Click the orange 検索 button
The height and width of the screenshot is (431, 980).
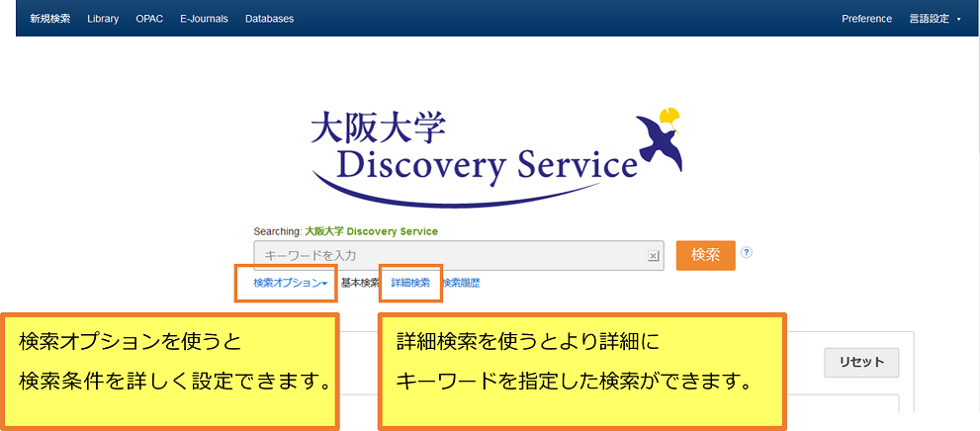706,255
